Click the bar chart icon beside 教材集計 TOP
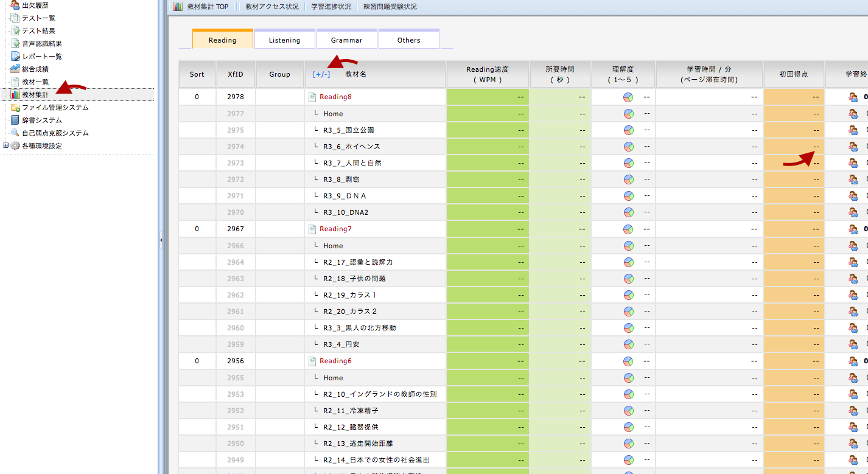 (177, 7)
